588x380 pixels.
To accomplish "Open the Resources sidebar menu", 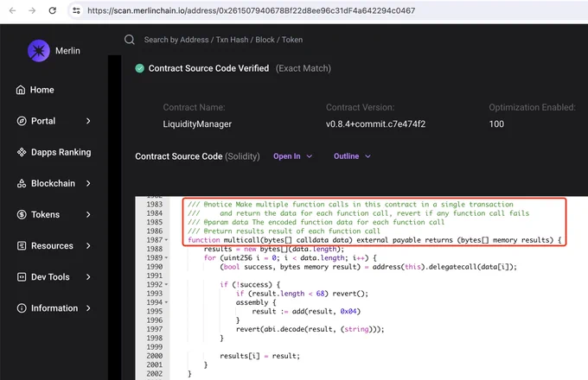I will tap(52, 245).
